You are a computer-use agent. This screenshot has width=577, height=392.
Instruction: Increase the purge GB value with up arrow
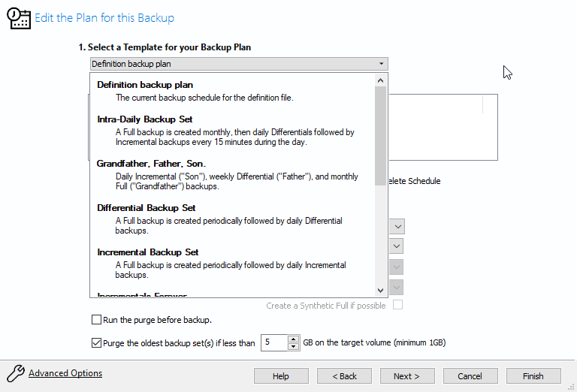(x=293, y=339)
